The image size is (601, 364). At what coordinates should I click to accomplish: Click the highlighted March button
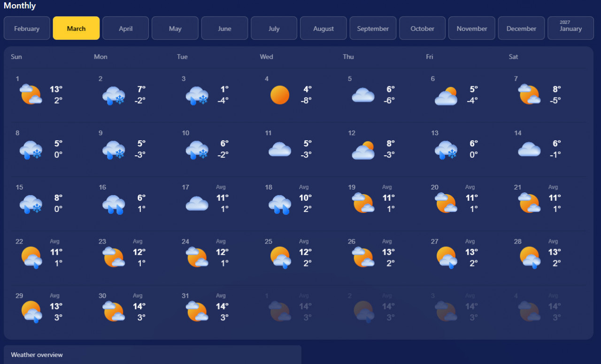76,29
